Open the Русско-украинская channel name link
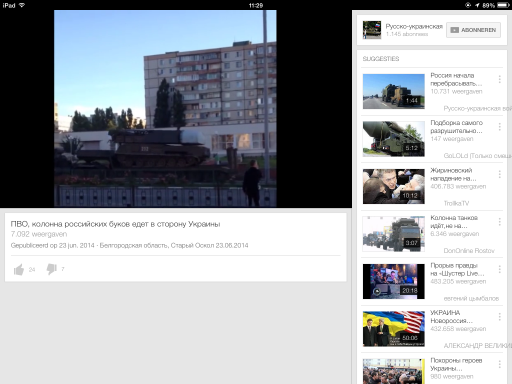This screenshot has width=512, height=384. [414, 26]
